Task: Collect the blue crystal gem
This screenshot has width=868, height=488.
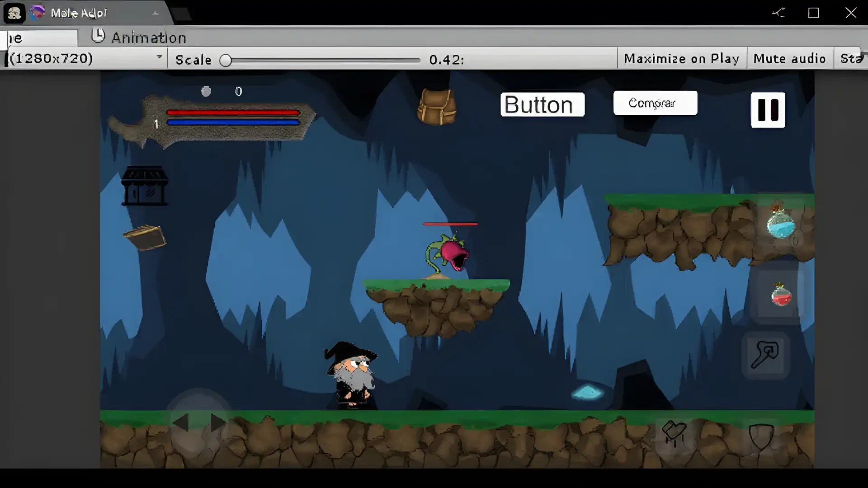Action: click(x=587, y=392)
